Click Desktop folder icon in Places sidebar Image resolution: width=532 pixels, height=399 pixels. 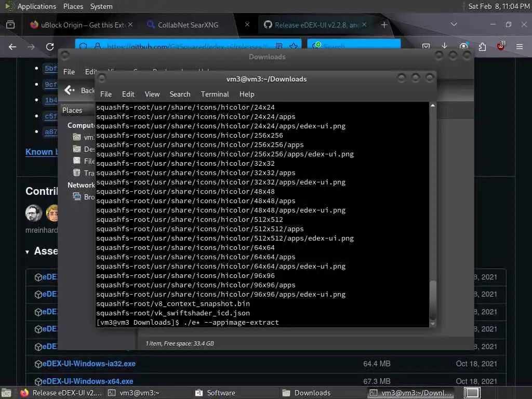pos(77,149)
